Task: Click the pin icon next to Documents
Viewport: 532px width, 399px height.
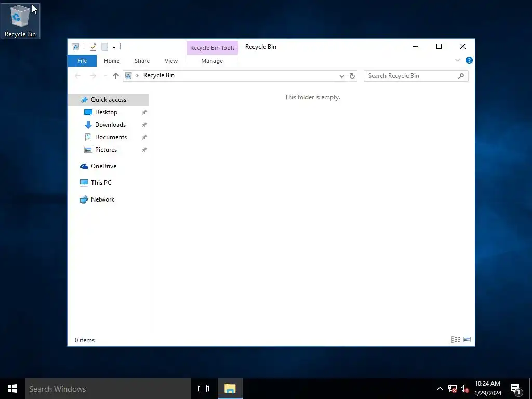Action: [x=144, y=137]
